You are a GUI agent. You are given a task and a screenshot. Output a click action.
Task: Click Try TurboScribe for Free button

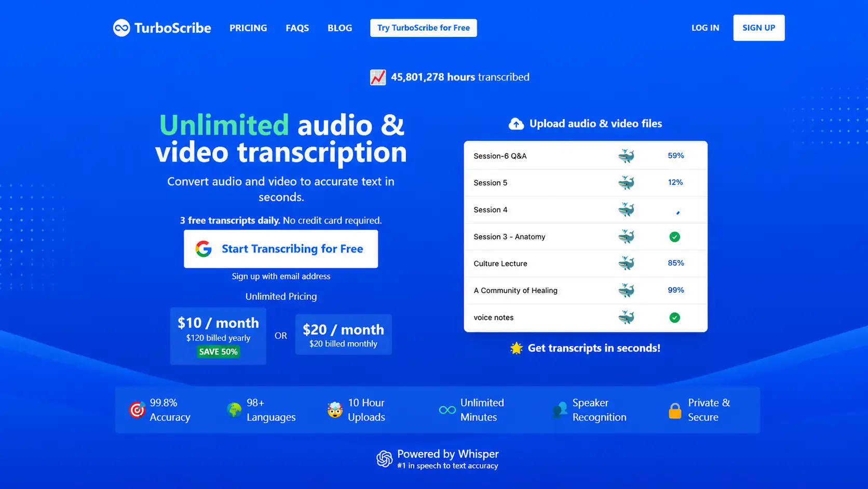click(x=424, y=28)
